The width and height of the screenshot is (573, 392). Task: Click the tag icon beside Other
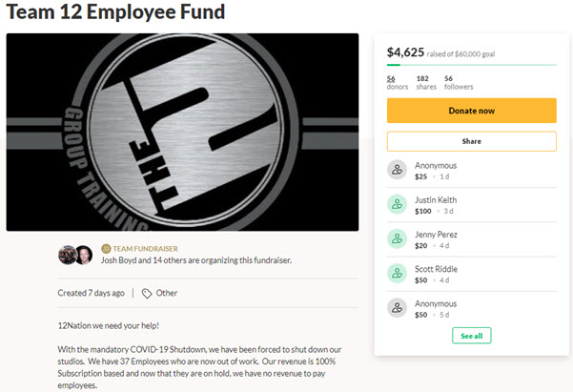point(147,293)
